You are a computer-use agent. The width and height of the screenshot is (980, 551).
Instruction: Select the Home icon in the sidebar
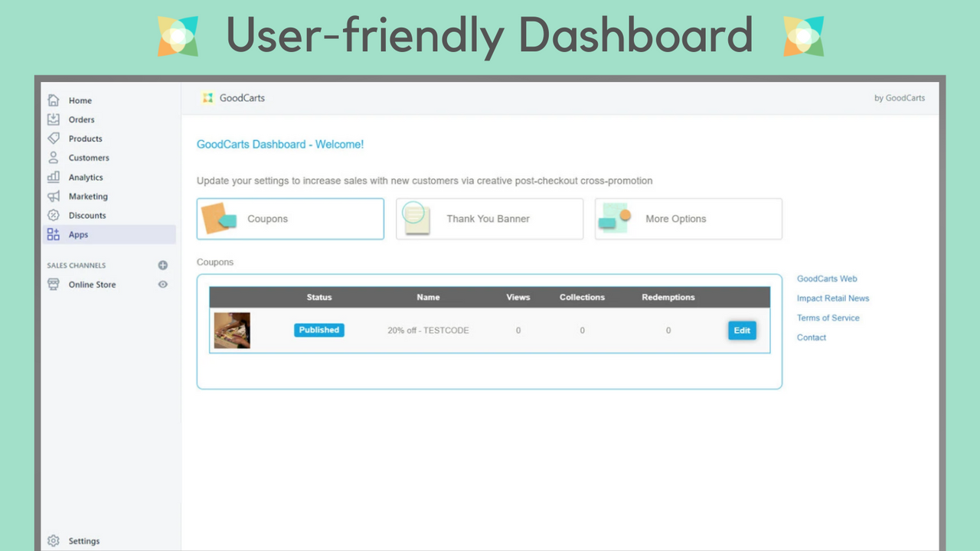[x=54, y=100]
